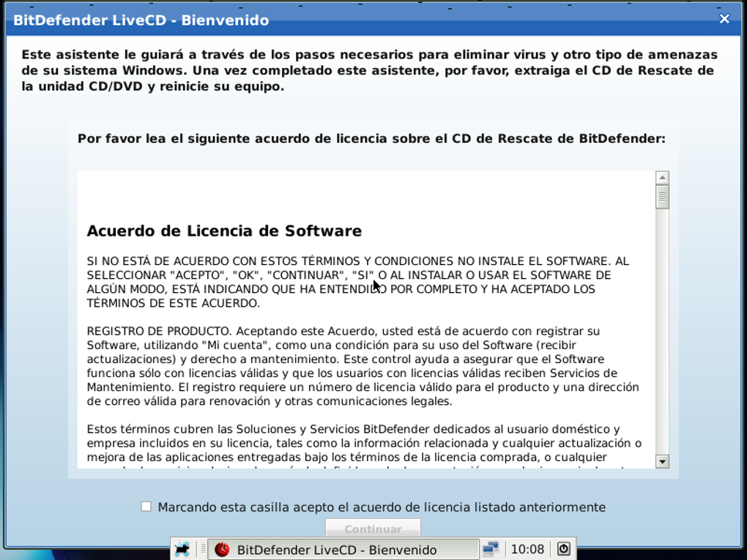Click the "SI NO ESTÁ DE ACUERDO" paragraph
747x560 pixels.
[358, 282]
